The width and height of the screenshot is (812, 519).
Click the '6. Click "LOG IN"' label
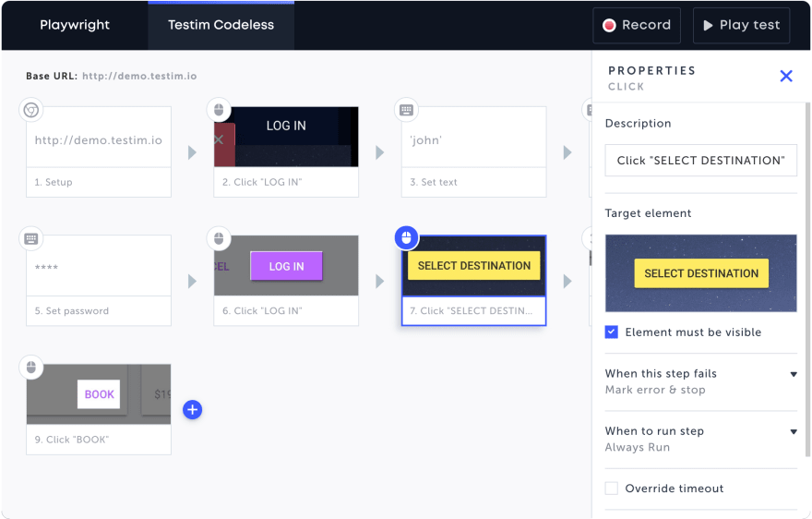[262, 310]
